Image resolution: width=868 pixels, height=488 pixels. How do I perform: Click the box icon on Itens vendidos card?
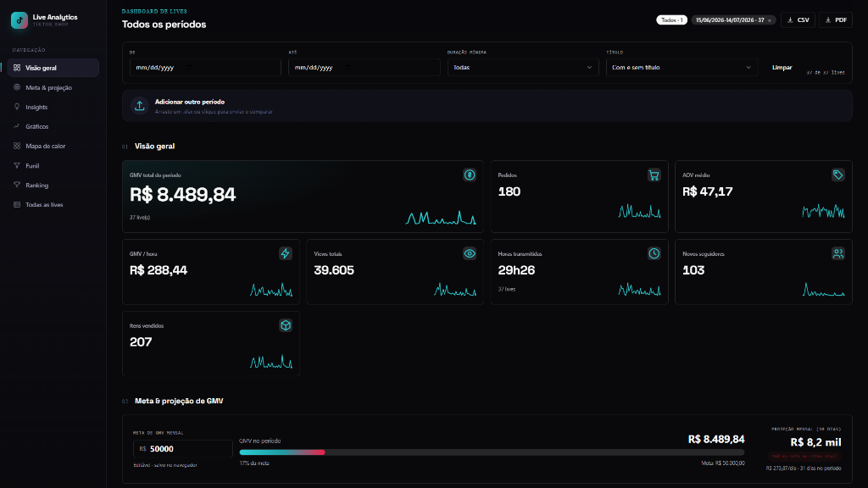point(285,325)
